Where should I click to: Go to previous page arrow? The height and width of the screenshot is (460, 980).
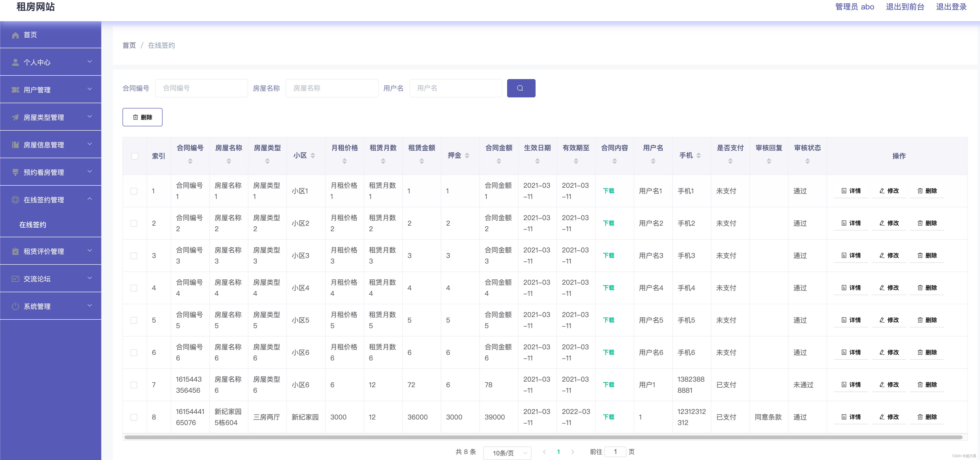pos(544,452)
